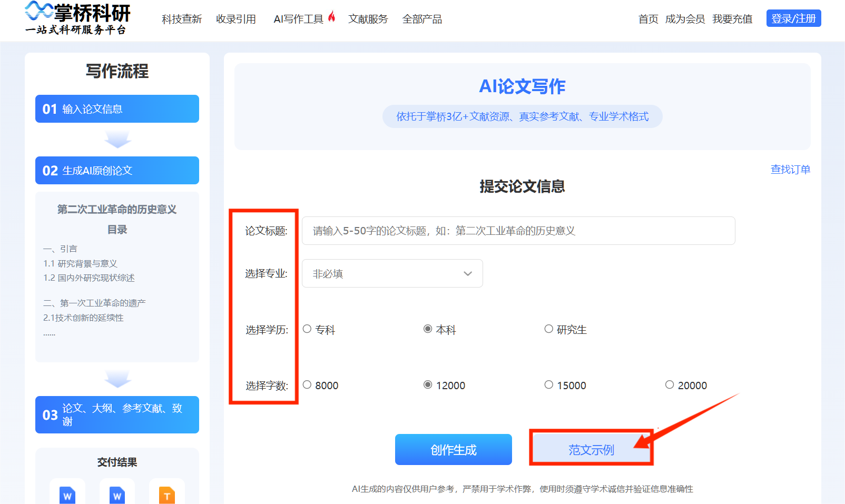Screen dimensions: 845x504
Task: Click the 目录 heading in sample
Action: pyautogui.click(x=117, y=230)
